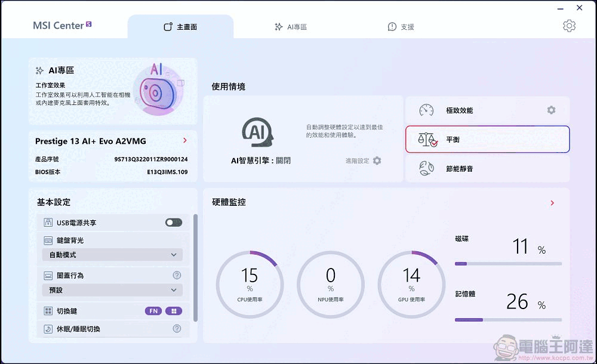The image size is (597, 364).
Task: Select the 平衡 usage scenario
Action: (487, 140)
